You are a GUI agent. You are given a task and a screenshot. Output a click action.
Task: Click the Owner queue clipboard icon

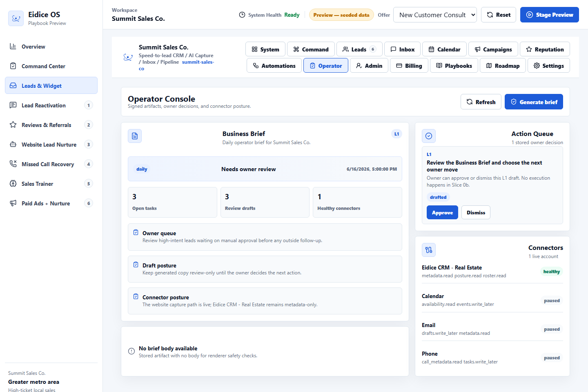[136, 232]
